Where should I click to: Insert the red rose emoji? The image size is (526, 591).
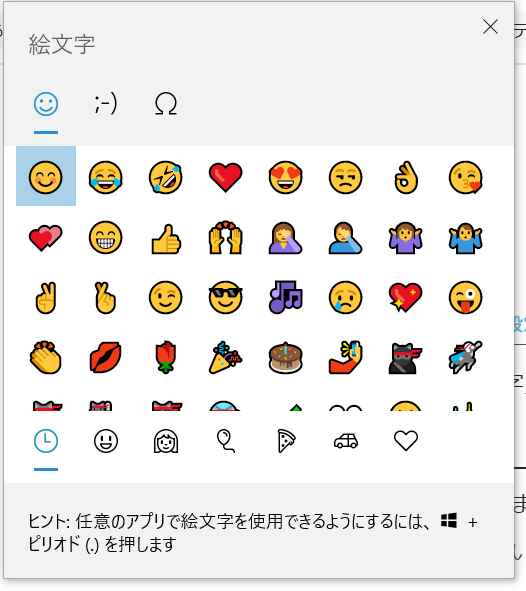click(165, 357)
